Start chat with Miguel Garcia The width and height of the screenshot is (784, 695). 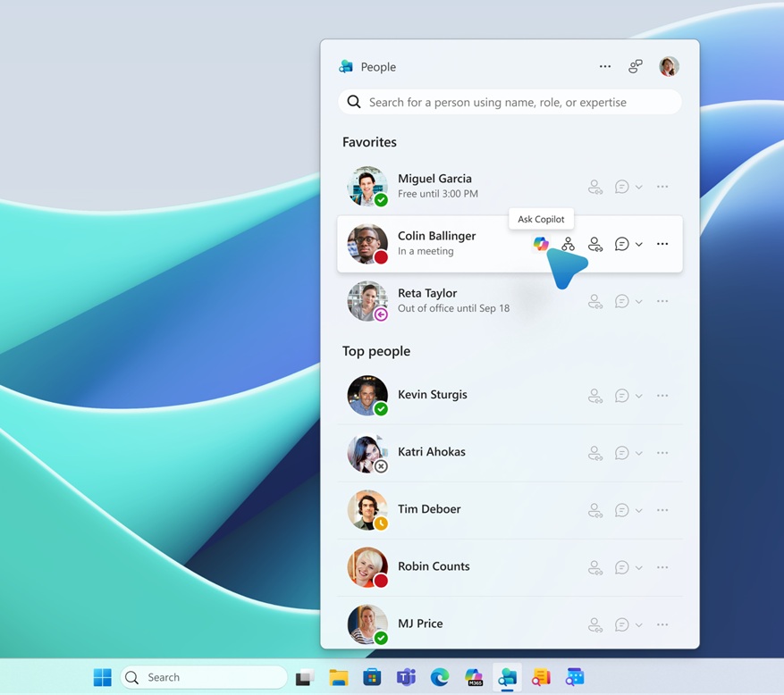click(x=622, y=187)
